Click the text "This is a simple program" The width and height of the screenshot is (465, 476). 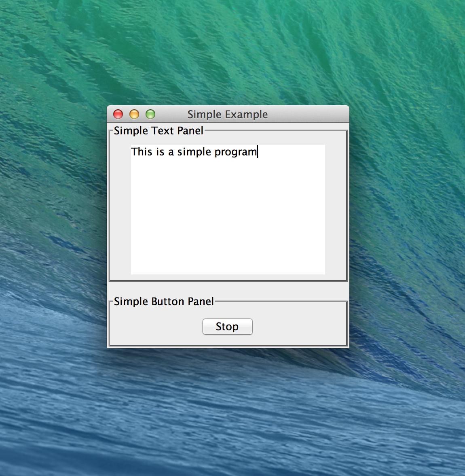[194, 152]
